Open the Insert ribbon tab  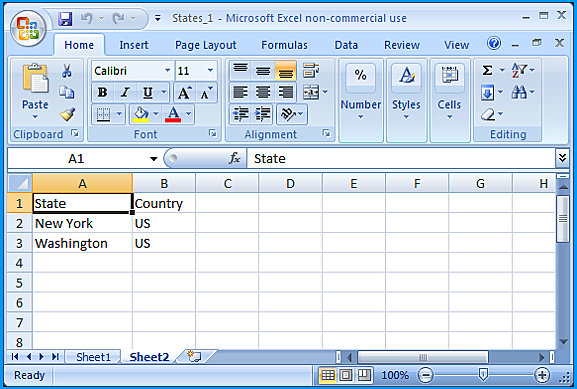pos(134,45)
